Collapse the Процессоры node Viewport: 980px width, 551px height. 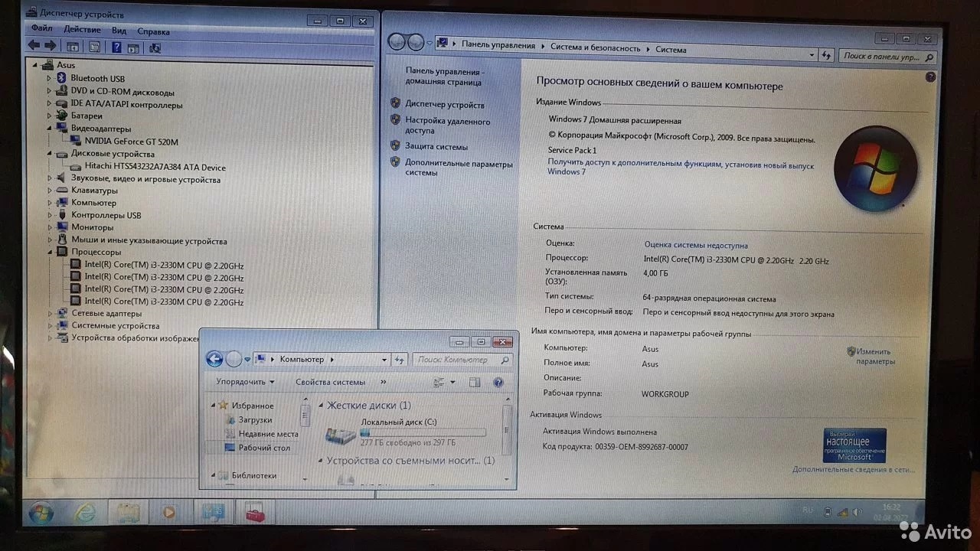click(x=49, y=252)
